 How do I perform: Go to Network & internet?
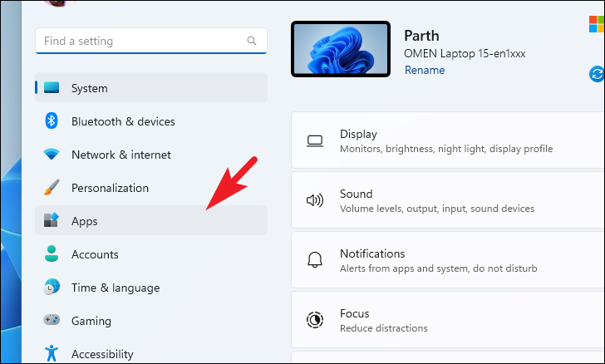tap(151, 154)
